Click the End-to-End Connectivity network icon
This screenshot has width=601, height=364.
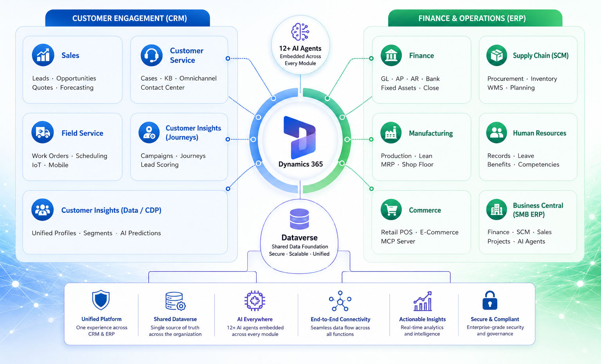pyautogui.click(x=340, y=301)
